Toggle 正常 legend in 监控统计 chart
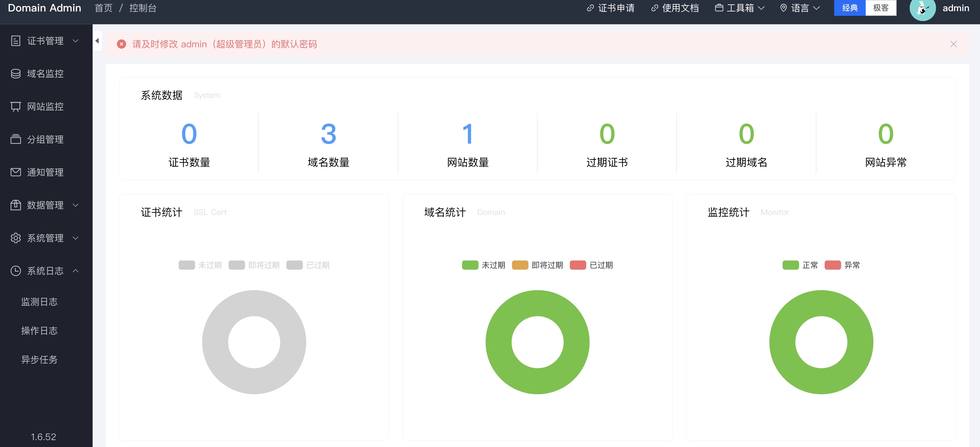Image resolution: width=980 pixels, height=447 pixels. pyautogui.click(x=800, y=265)
